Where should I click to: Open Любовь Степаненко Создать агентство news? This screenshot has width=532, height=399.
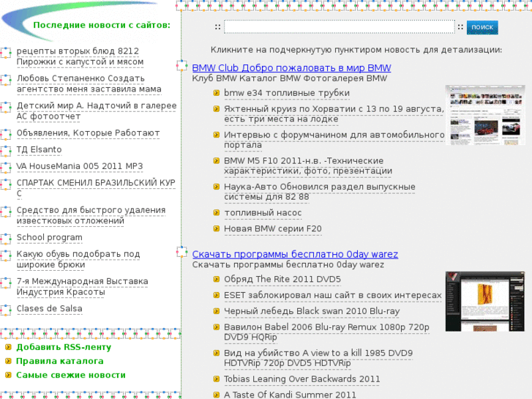89,83
